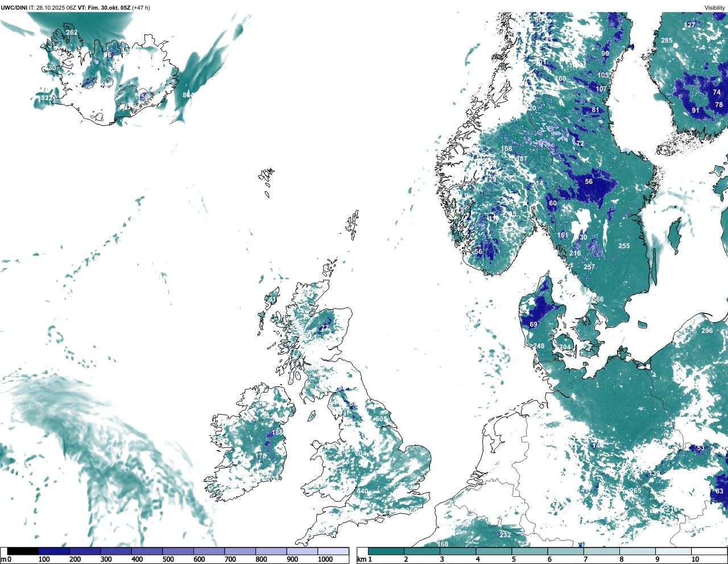The height and width of the screenshot is (564, 728).
Task: Click the '72' value in central Scandinavia
Action: click(580, 143)
